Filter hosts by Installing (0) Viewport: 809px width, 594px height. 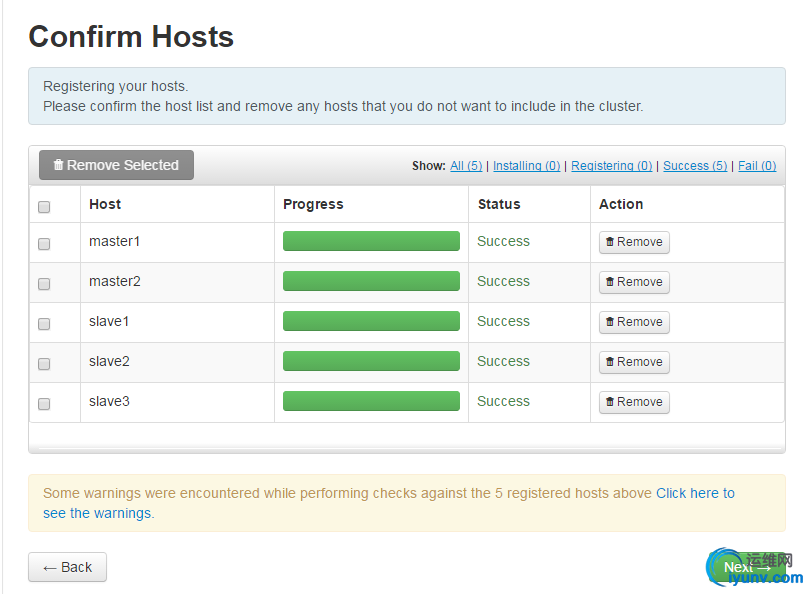pyautogui.click(x=526, y=166)
